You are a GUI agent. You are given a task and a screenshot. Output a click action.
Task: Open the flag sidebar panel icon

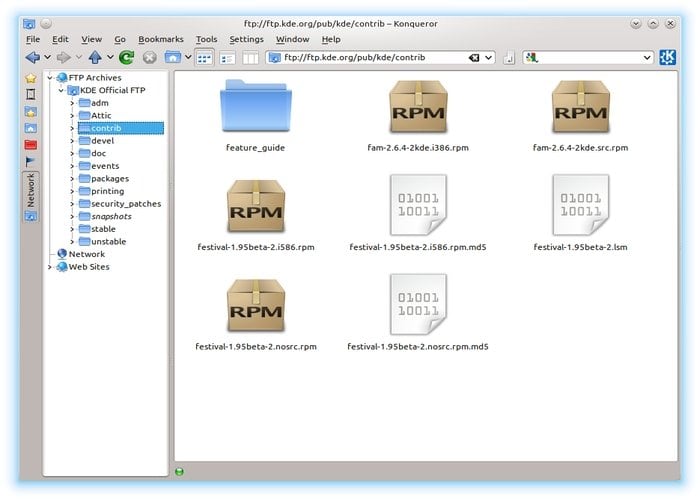click(x=30, y=161)
